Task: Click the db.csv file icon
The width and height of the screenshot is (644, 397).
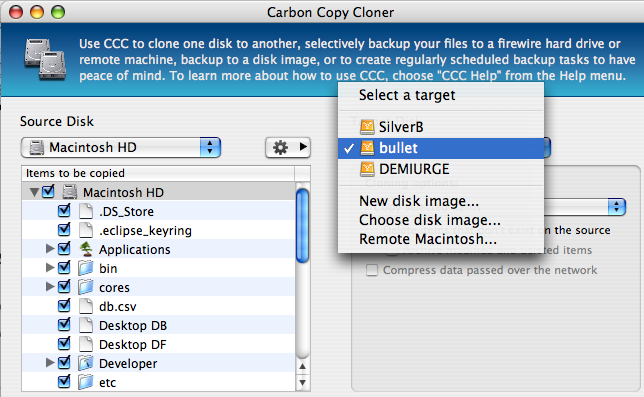Action: (x=85, y=306)
